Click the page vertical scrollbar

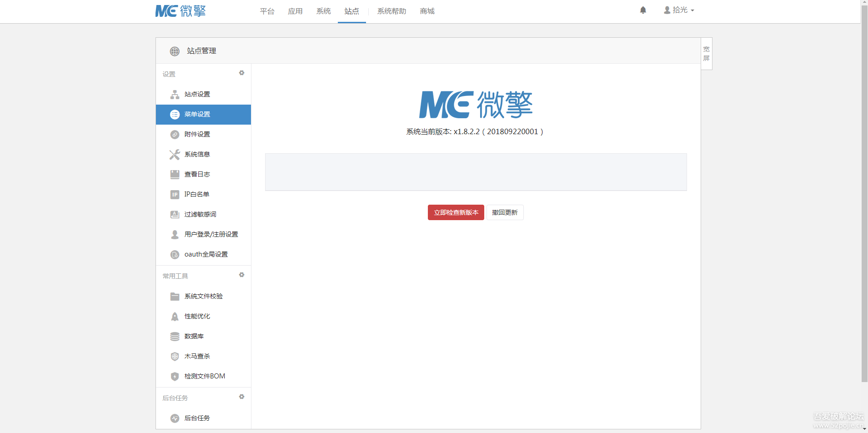(864, 193)
